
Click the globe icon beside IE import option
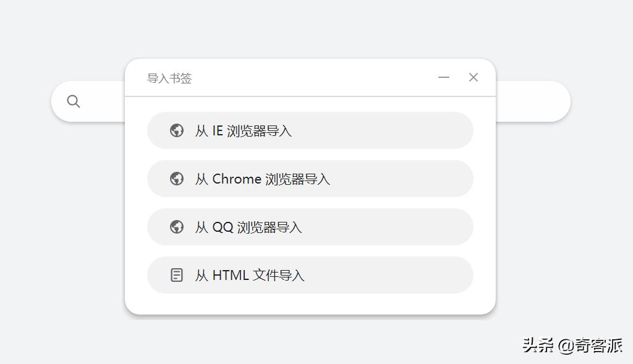click(x=177, y=130)
